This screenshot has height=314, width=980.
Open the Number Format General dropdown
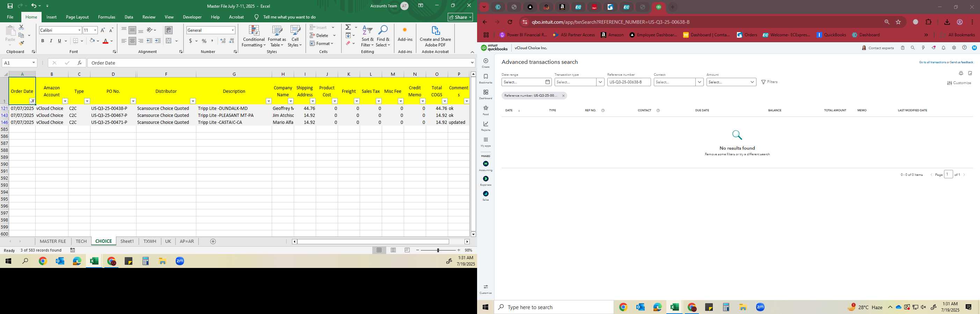233,30
